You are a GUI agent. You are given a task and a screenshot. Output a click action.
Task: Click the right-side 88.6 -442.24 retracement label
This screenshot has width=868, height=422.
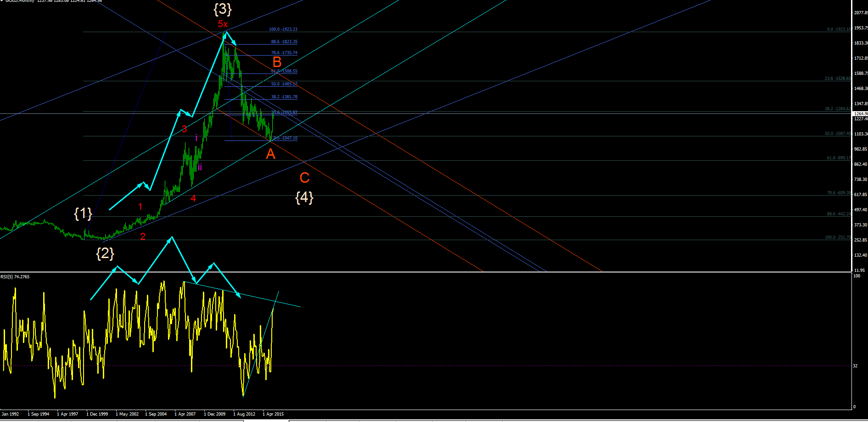[x=839, y=214]
